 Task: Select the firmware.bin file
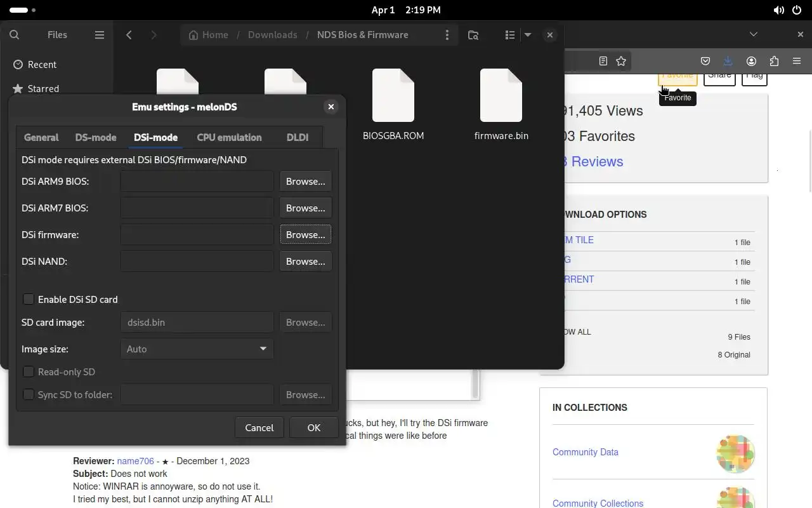click(x=501, y=105)
